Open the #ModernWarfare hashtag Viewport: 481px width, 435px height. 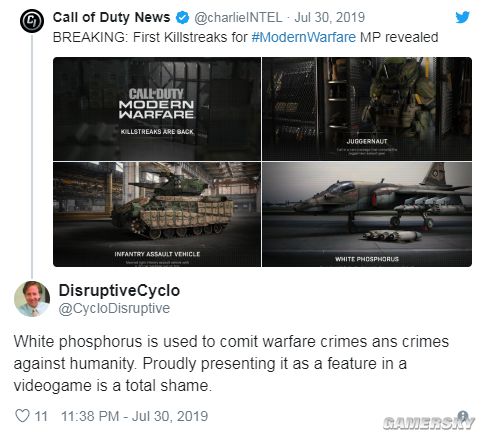pyautogui.click(x=304, y=37)
